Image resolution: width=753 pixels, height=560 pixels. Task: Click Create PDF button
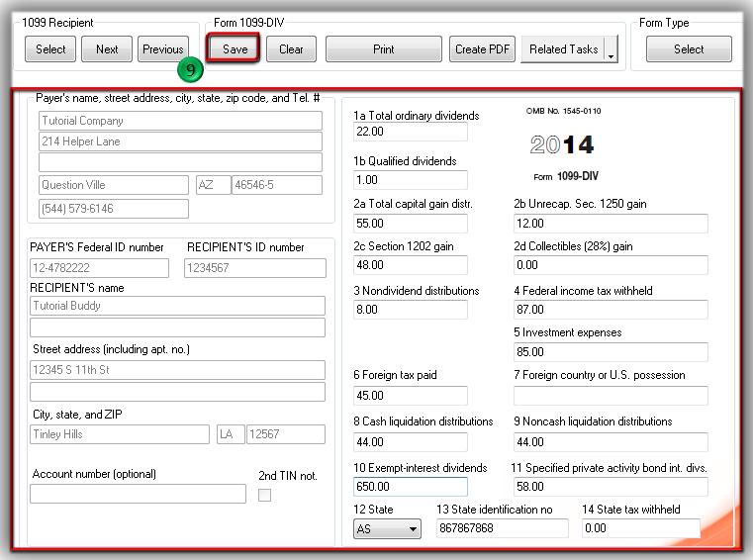484,48
